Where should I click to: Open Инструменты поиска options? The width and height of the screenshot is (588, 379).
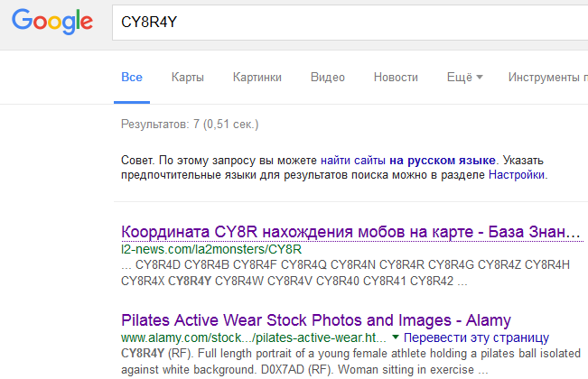[x=548, y=77]
